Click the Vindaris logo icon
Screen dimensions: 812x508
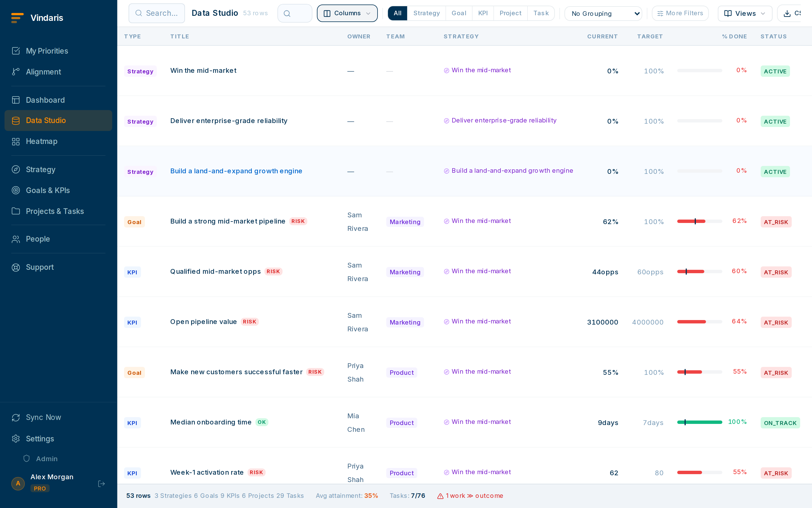(x=17, y=18)
